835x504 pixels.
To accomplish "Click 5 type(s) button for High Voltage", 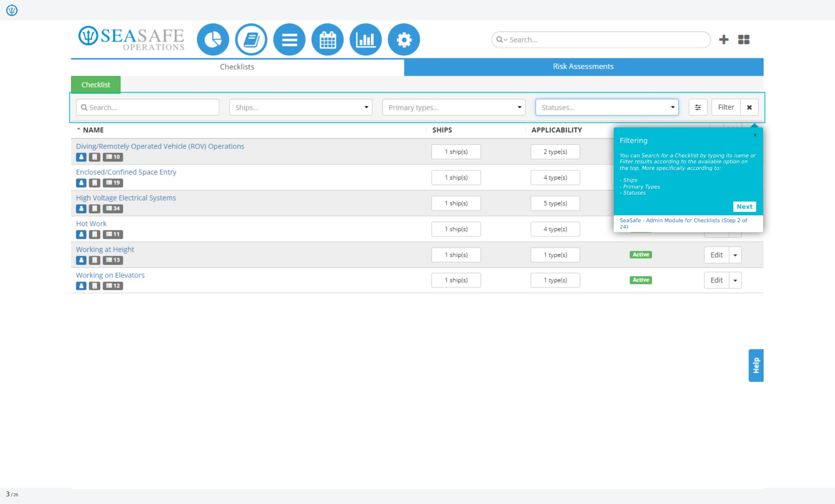I will pos(555,203).
